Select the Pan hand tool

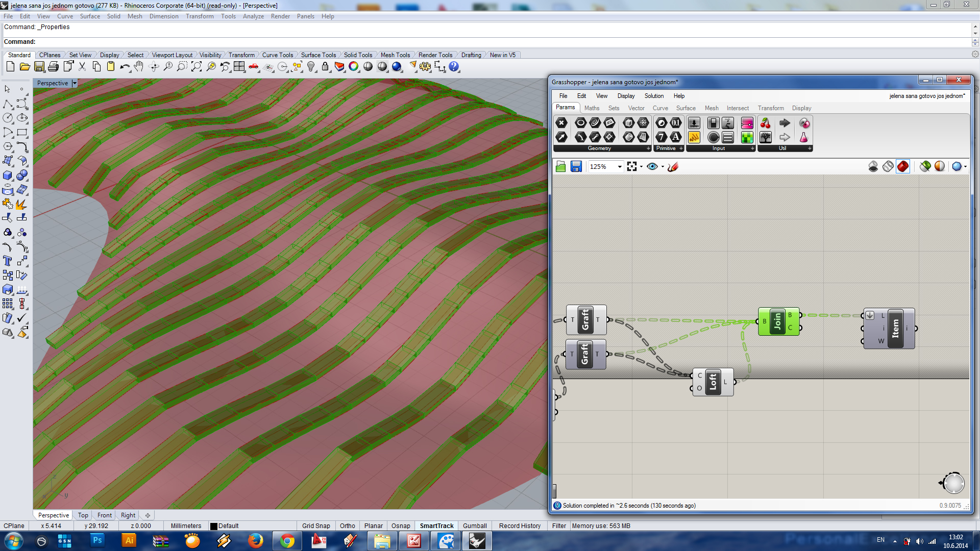[139, 67]
